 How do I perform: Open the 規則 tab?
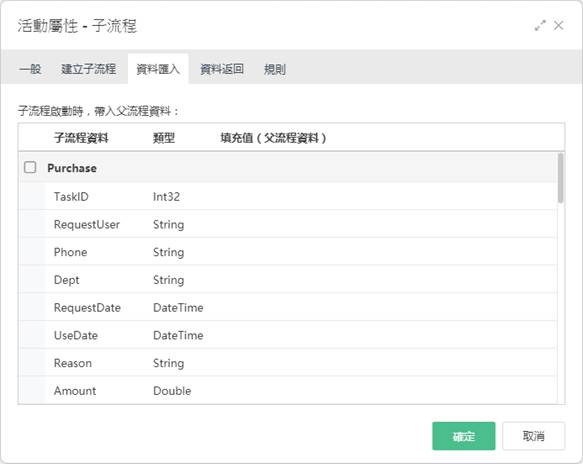tap(275, 69)
